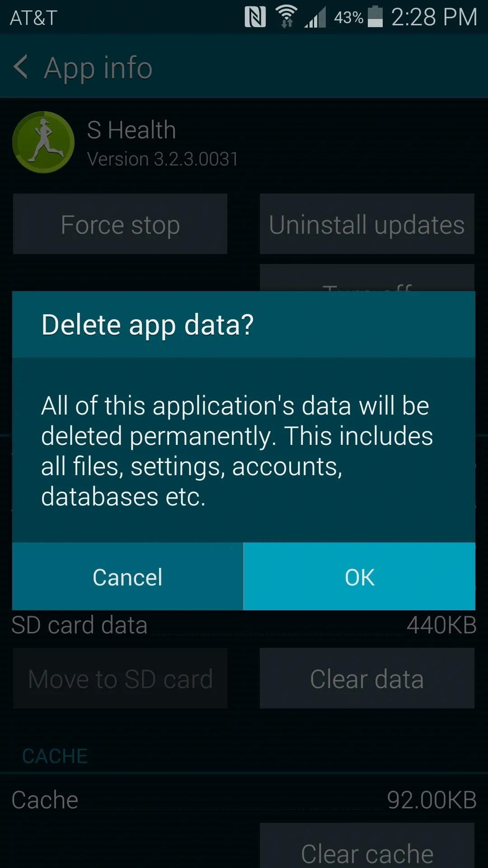
Task: Tap the 2:28 PM clock
Action: [x=434, y=17]
